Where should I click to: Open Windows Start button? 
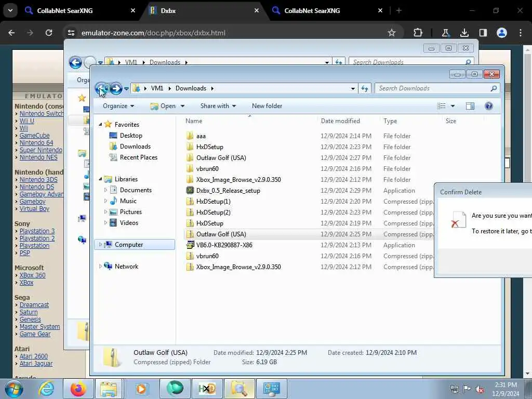[x=14, y=389]
